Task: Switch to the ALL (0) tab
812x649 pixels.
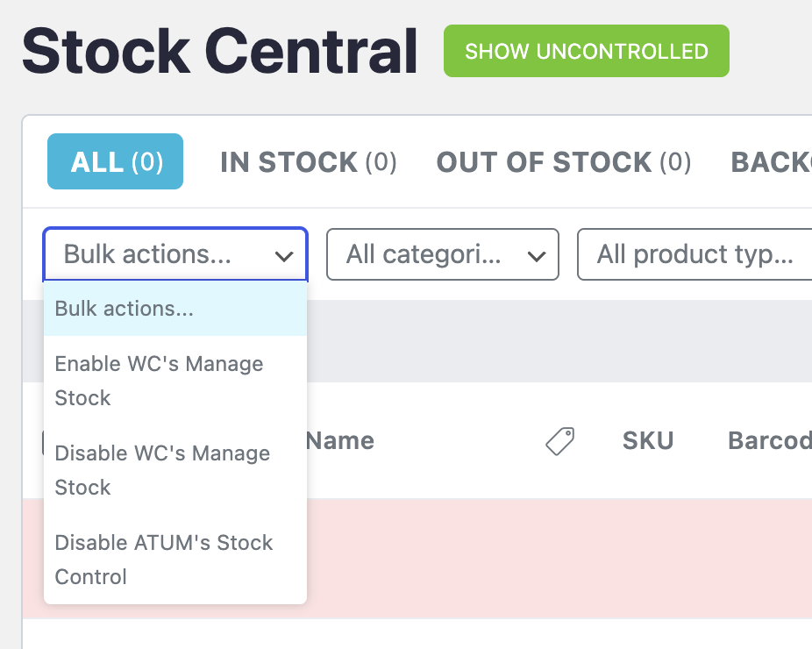Action: pos(115,162)
